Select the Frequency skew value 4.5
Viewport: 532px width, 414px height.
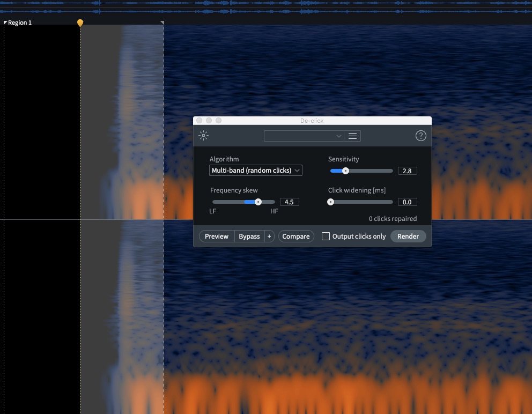pos(289,202)
